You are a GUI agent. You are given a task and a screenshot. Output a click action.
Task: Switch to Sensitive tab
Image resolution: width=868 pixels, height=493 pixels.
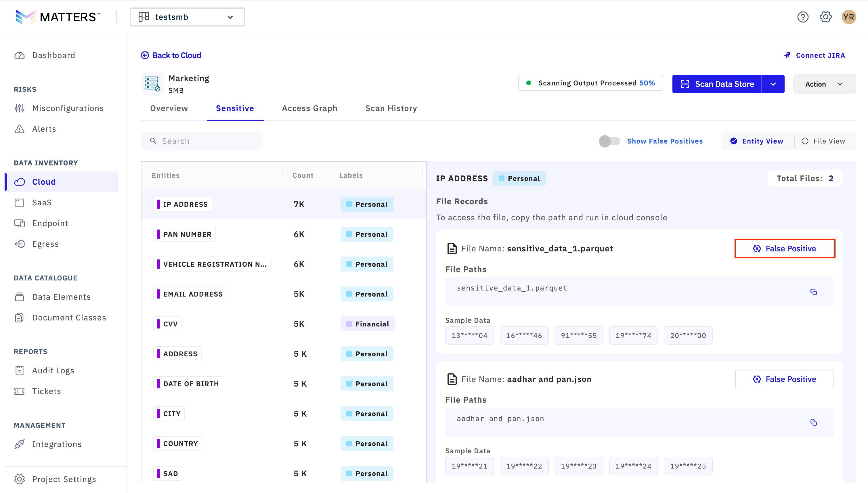(x=235, y=108)
